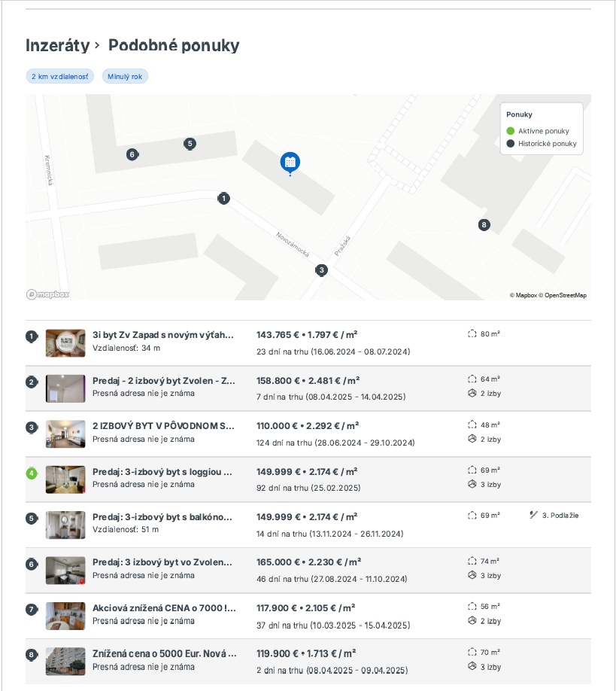This screenshot has height=691, width=616.
Task: Click map marker 3 at Pražská junction
Action: 321,270
